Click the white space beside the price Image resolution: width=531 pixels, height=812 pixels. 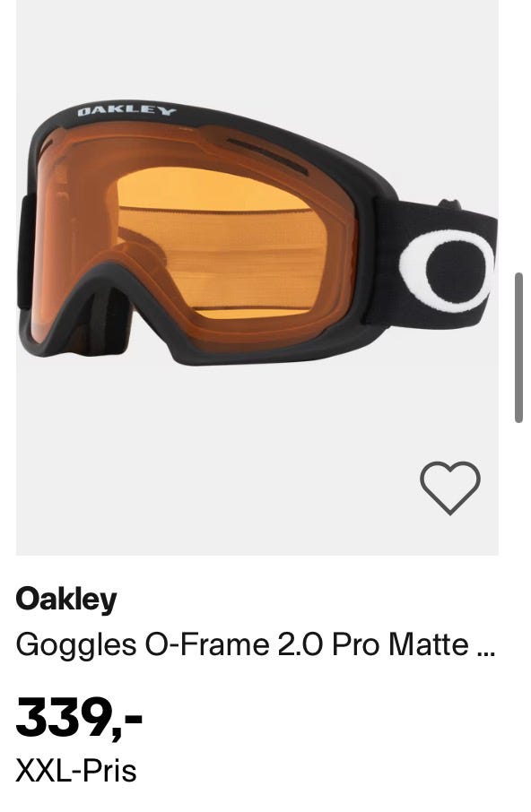pyautogui.click(x=321, y=720)
